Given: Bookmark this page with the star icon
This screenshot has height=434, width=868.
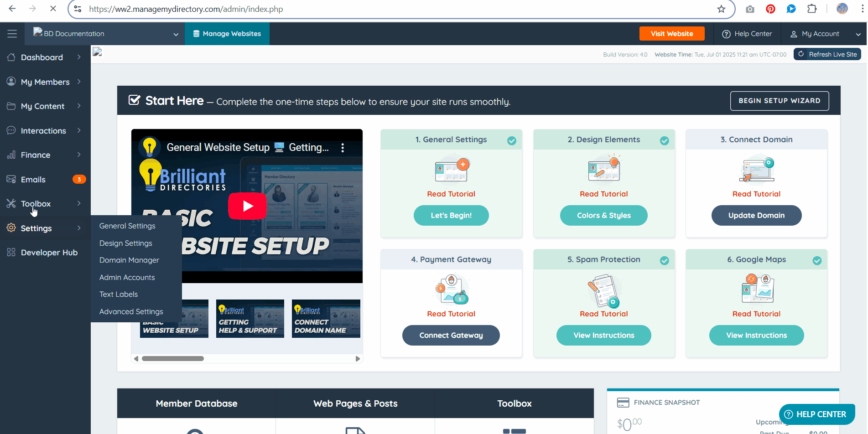Looking at the screenshot, I should click(x=721, y=9).
